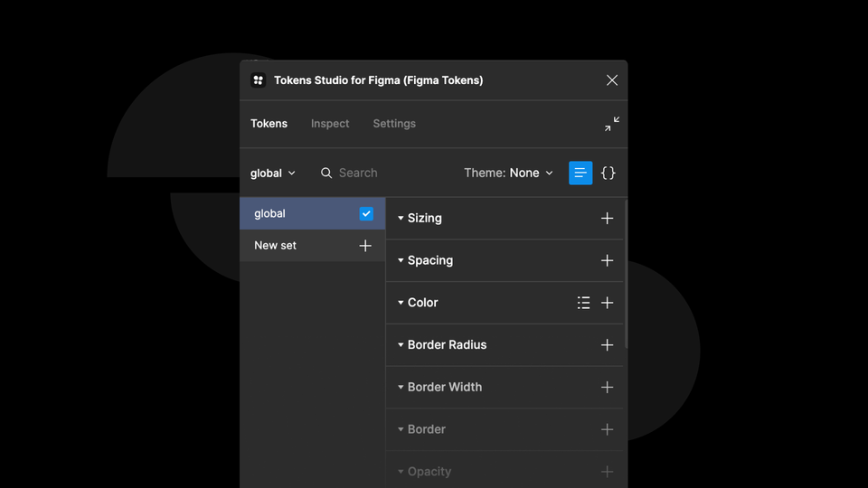The image size is (868, 488).
Task: Toggle Color tokens list display icon
Action: click(583, 303)
